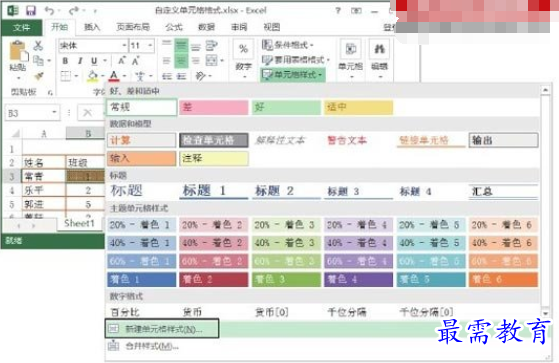This screenshot has height=363, width=559.
Task: Apply the 常规 Normal cell style
Action: click(142, 107)
